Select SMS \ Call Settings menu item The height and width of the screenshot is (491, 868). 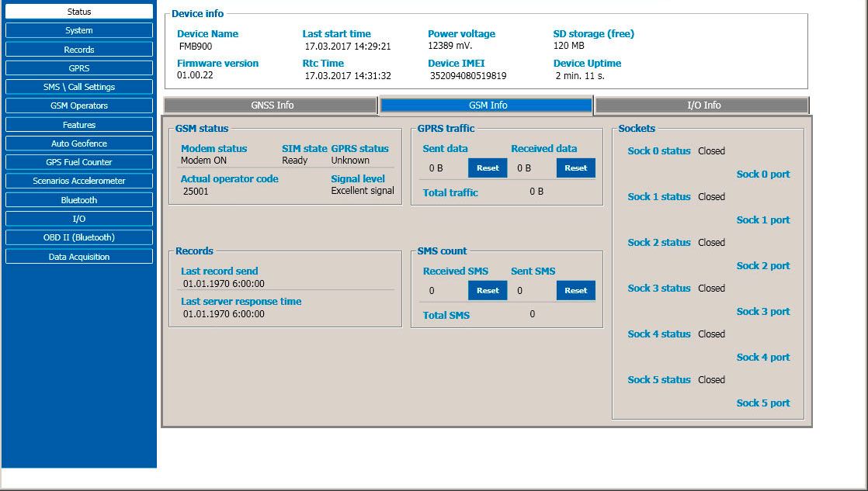pyautogui.click(x=78, y=87)
